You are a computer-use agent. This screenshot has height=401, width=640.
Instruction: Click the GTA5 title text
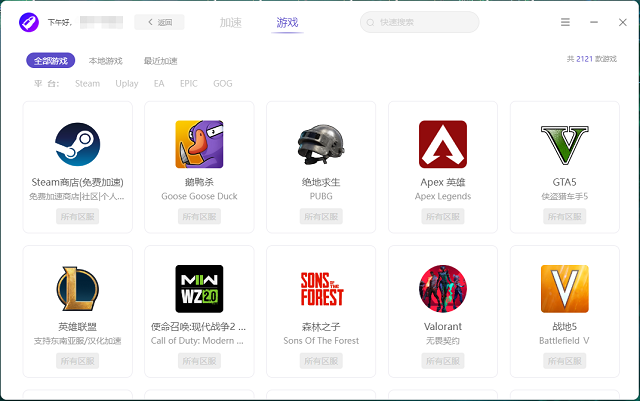pyautogui.click(x=564, y=182)
